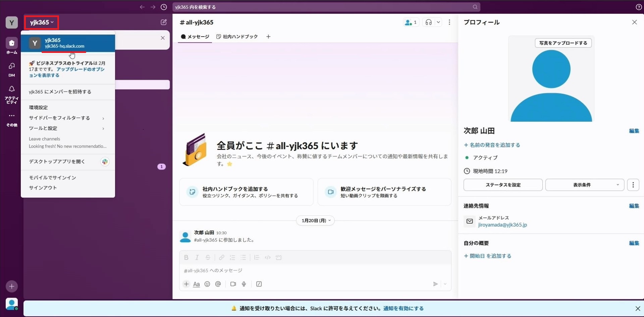Expand サイドバーをフィルターする submenu
Image resolution: width=644 pixels, height=317 pixels.
click(x=67, y=118)
